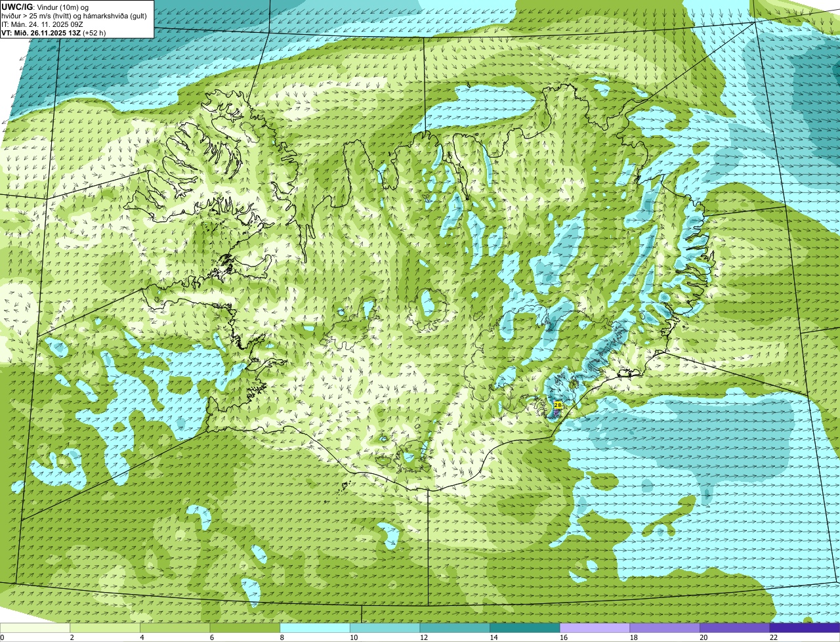
Task: Click the 6–8 m/s color swatch
Action: [245, 628]
